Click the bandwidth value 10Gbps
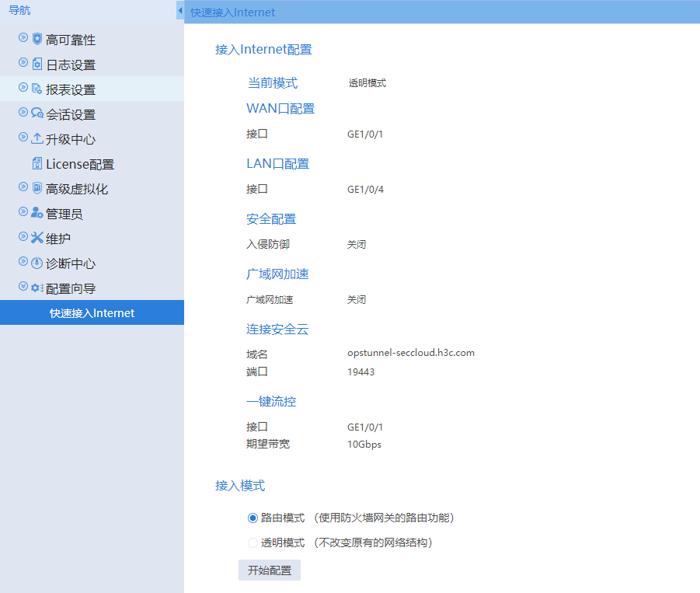Viewport: 700px width, 593px height. click(364, 445)
